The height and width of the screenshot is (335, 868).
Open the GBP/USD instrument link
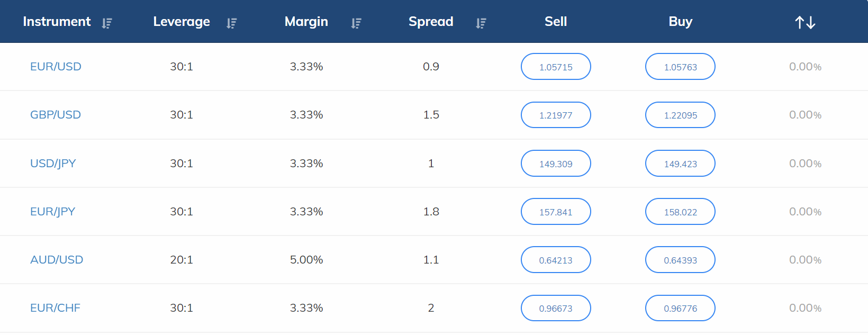pos(56,115)
